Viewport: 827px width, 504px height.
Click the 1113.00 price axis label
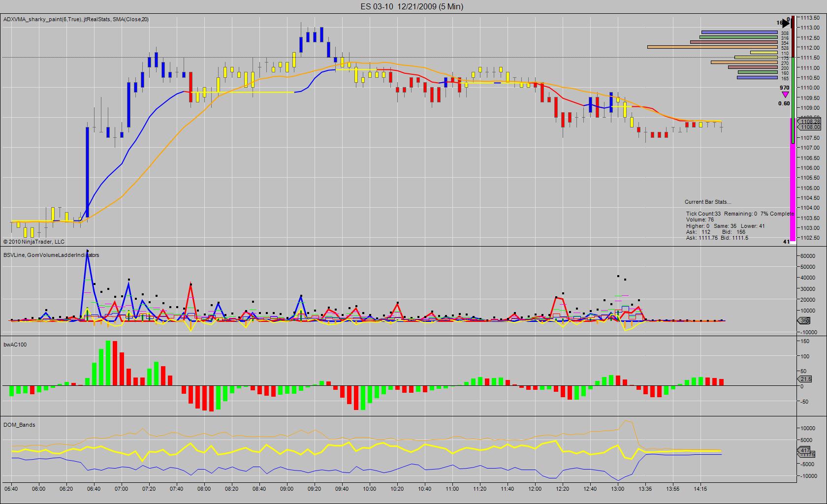(x=810, y=28)
